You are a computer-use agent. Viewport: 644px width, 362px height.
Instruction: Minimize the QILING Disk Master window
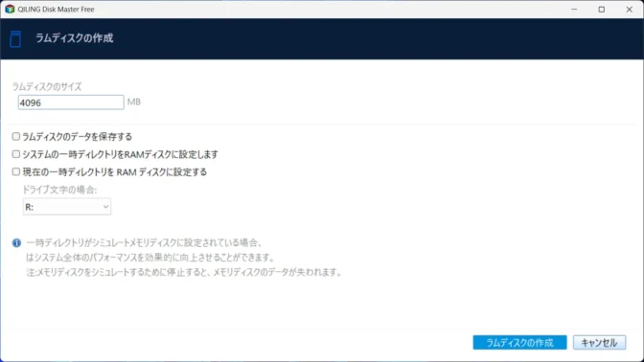pyautogui.click(x=574, y=9)
